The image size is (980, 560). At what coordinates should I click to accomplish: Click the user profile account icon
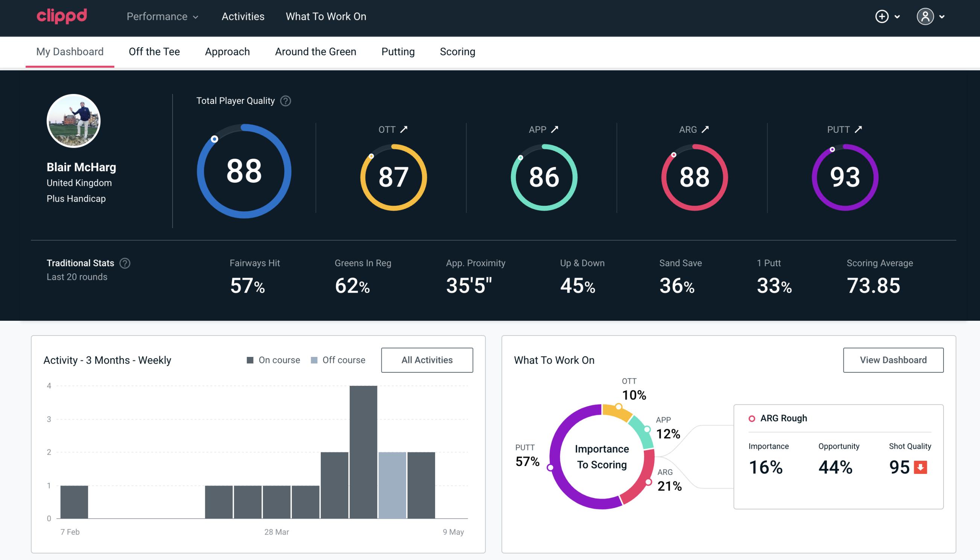pyautogui.click(x=925, y=17)
